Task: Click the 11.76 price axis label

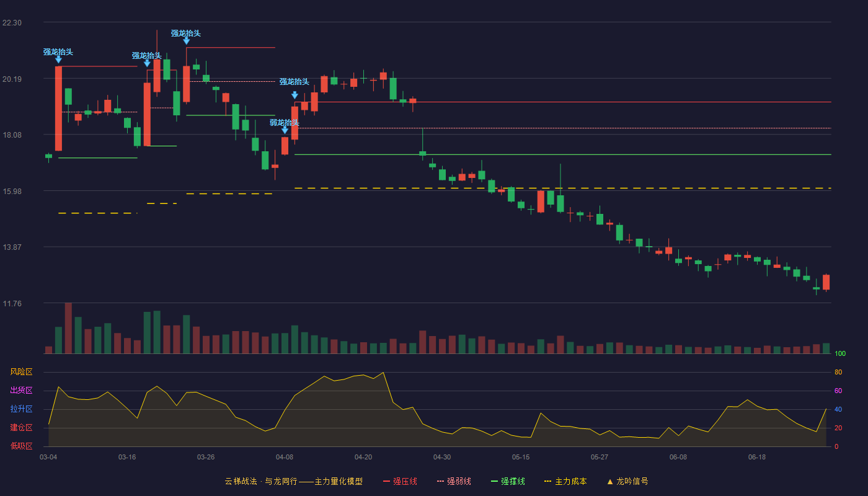Action: pyautogui.click(x=12, y=304)
